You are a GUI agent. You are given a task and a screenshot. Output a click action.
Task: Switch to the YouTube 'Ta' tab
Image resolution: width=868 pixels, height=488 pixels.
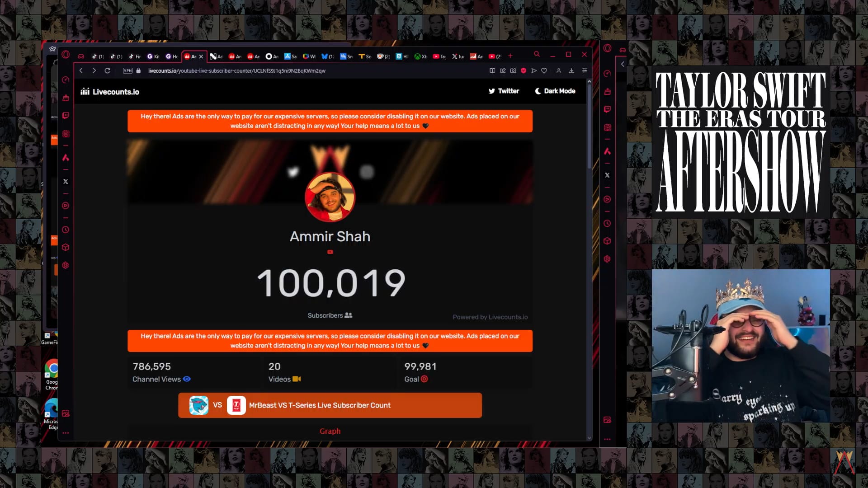click(439, 56)
